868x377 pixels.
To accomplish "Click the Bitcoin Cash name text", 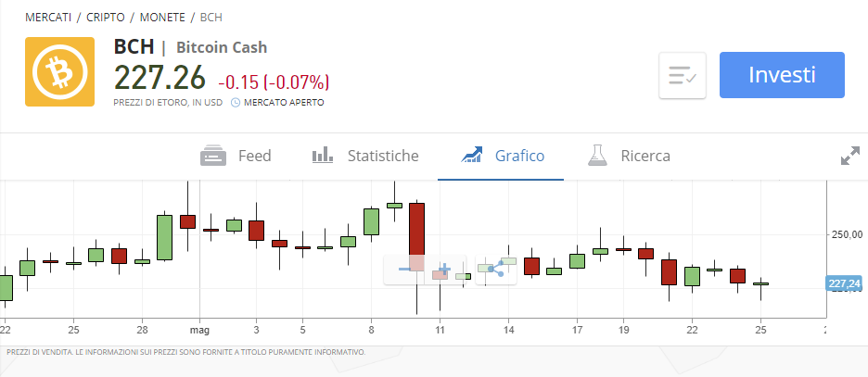I will point(222,47).
